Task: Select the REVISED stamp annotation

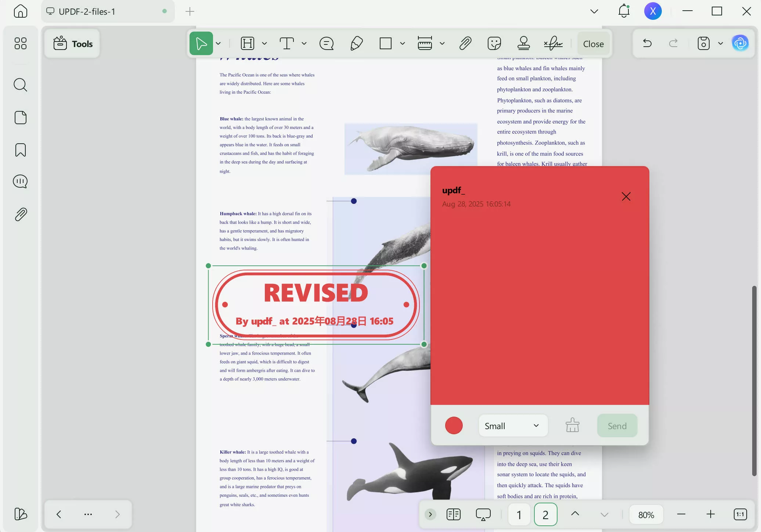Action: tap(316, 305)
